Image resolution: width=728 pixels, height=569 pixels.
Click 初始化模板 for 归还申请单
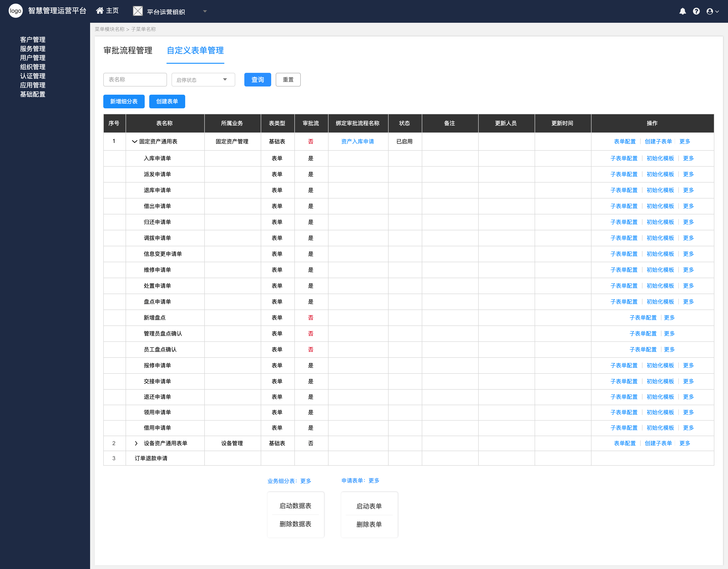[x=660, y=222]
